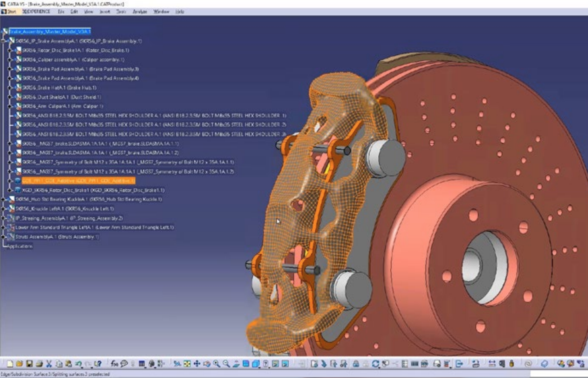Activate the Pan tool icon
The height and width of the screenshot is (378, 588).
coord(197,365)
